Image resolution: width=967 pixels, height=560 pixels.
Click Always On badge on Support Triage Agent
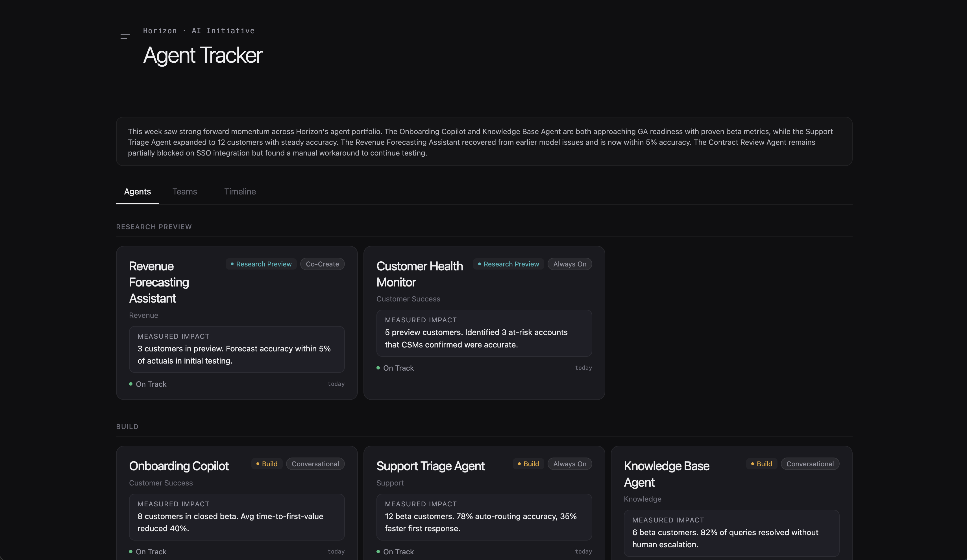point(569,464)
